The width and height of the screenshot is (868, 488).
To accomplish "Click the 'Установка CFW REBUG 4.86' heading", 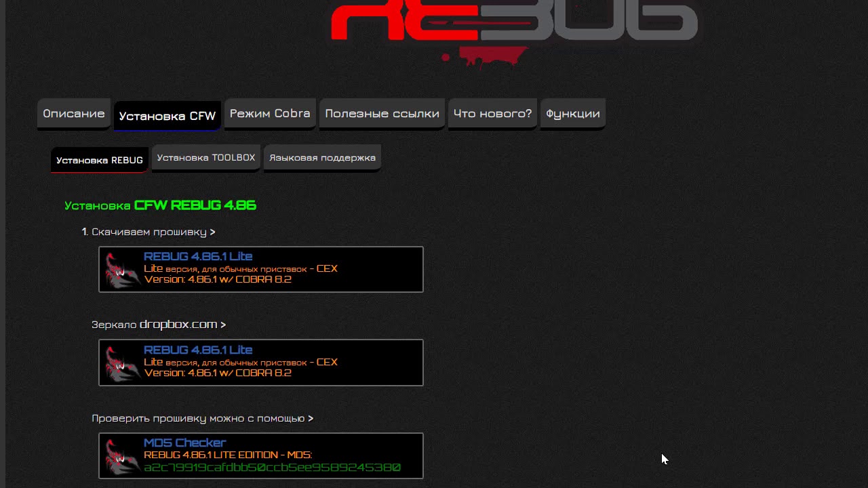I will click(161, 205).
